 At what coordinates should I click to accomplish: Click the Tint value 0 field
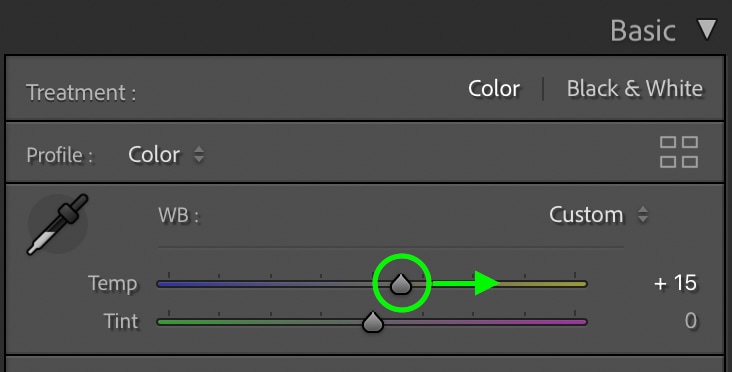(690, 321)
